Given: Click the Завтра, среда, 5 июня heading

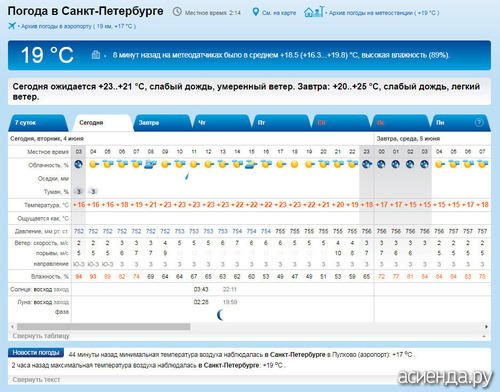Looking at the screenshot, I should pyautogui.click(x=408, y=138).
